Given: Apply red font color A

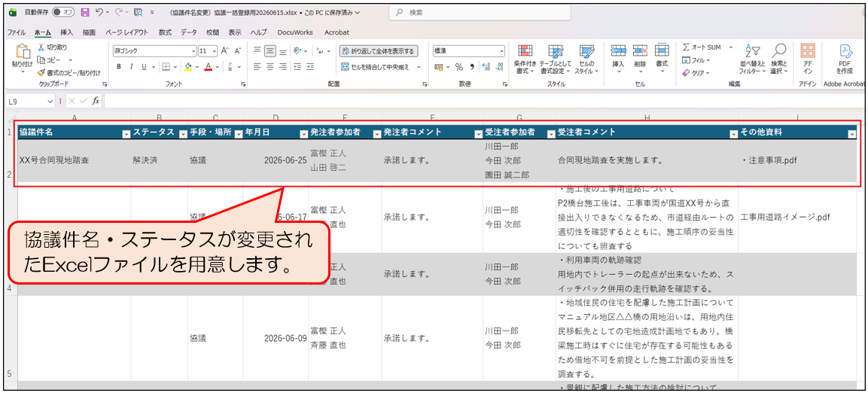Looking at the screenshot, I should [208, 66].
